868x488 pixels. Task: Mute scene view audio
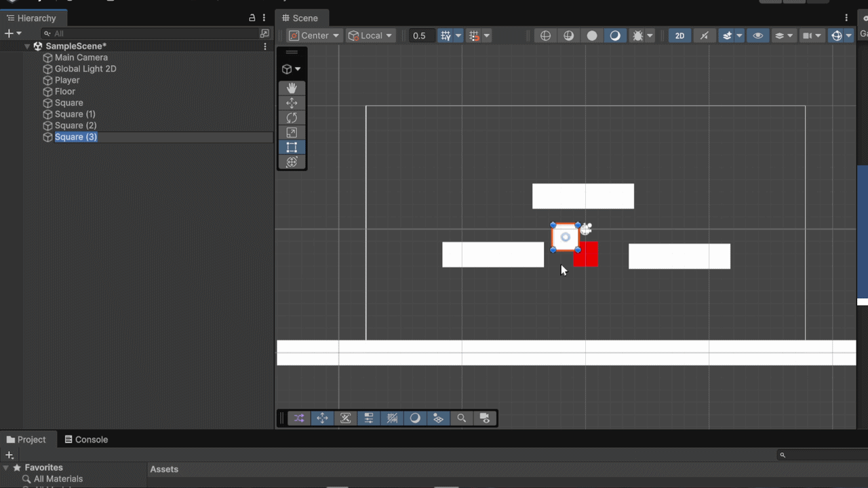click(704, 35)
